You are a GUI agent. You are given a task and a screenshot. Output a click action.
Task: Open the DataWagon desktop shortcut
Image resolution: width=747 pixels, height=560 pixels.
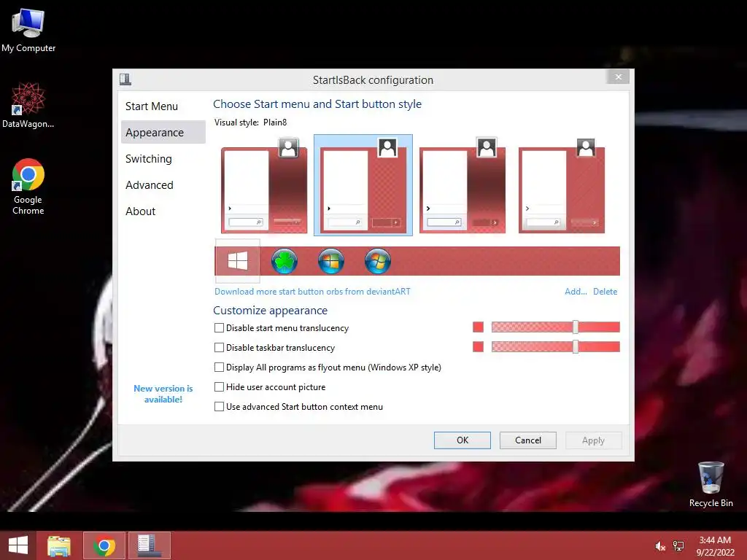pos(28,106)
